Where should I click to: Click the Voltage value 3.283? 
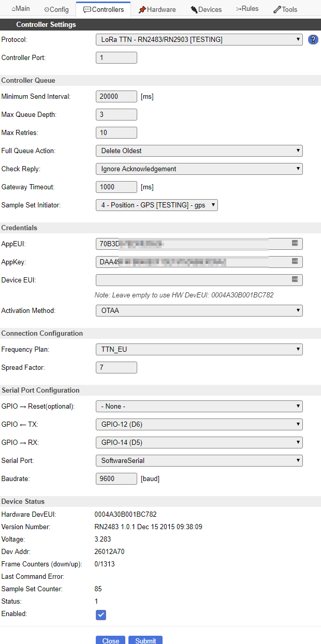103,539
